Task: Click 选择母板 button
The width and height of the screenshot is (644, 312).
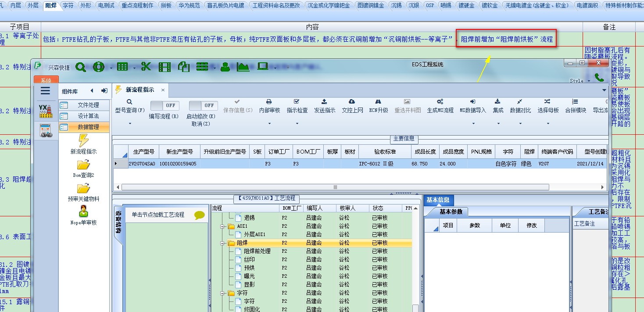Action: (x=548, y=106)
